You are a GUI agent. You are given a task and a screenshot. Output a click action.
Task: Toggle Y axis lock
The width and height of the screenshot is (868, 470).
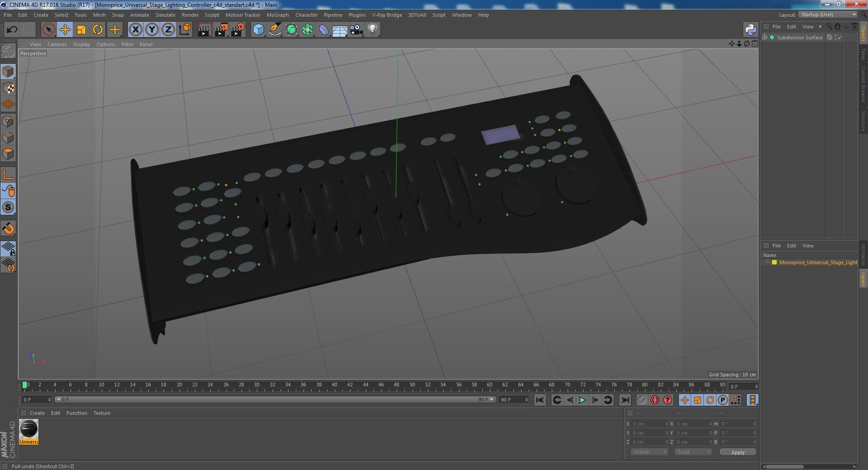pyautogui.click(x=152, y=30)
